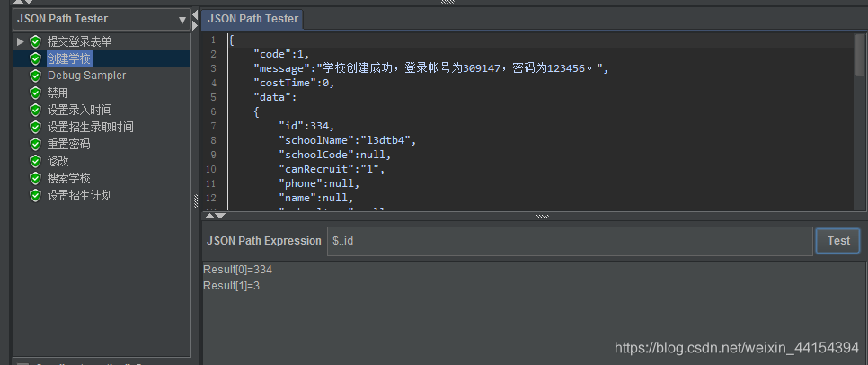The width and height of the screenshot is (868, 365).
Task: Click the success icon next to Debug Sampler
Action: click(35, 76)
